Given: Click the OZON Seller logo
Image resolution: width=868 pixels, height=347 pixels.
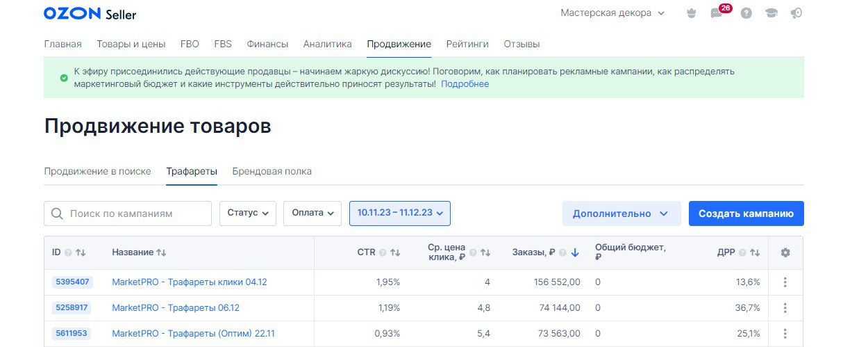Looking at the screenshot, I should tap(90, 14).
